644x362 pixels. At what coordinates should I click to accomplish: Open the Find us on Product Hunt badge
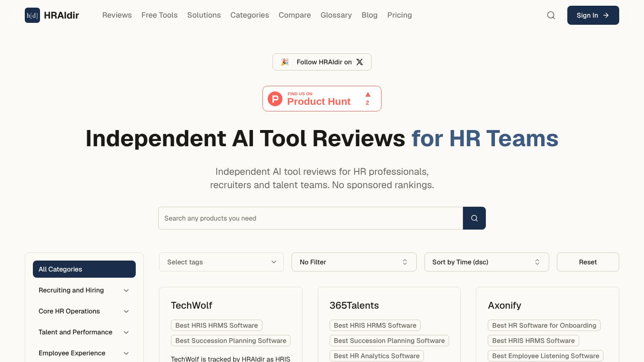tap(322, 99)
